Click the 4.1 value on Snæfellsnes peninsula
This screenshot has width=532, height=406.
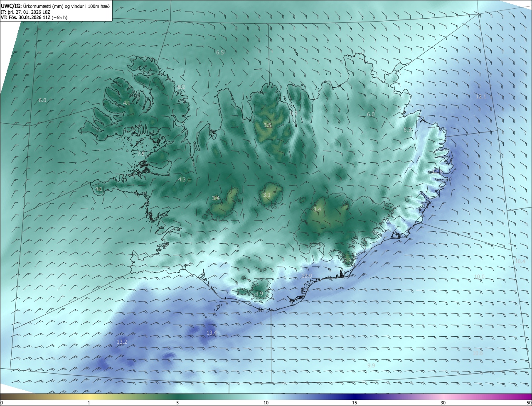(x=99, y=188)
